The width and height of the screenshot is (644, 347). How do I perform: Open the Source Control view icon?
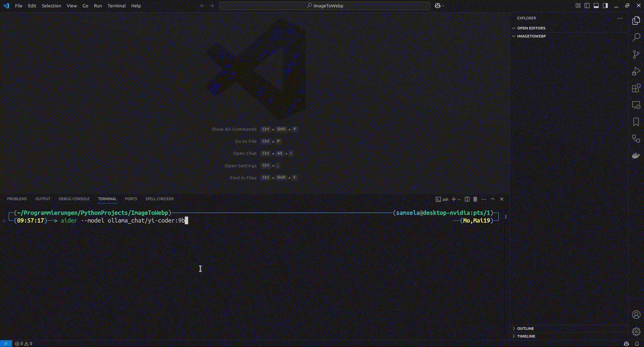pyautogui.click(x=636, y=54)
